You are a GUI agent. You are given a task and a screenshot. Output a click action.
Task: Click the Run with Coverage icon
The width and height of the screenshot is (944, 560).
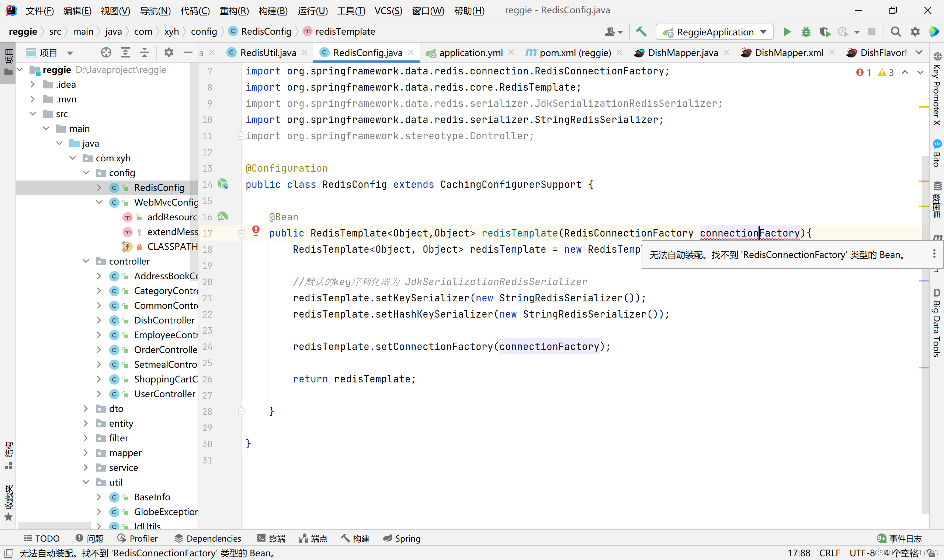point(825,32)
